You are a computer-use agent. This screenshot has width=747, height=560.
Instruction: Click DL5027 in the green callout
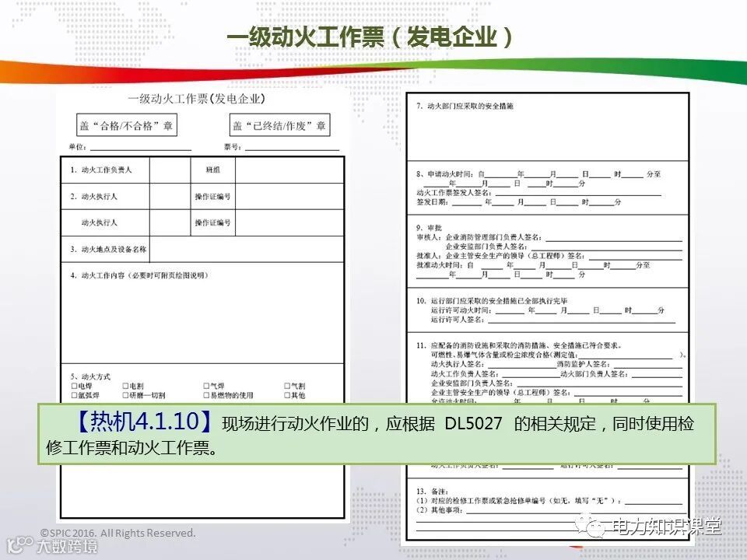(473, 423)
